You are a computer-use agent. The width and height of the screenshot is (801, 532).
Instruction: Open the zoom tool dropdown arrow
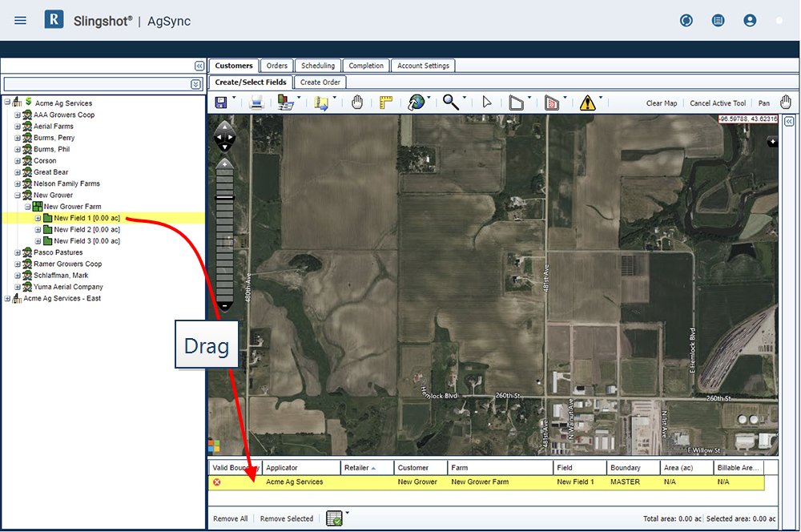click(465, 97)
